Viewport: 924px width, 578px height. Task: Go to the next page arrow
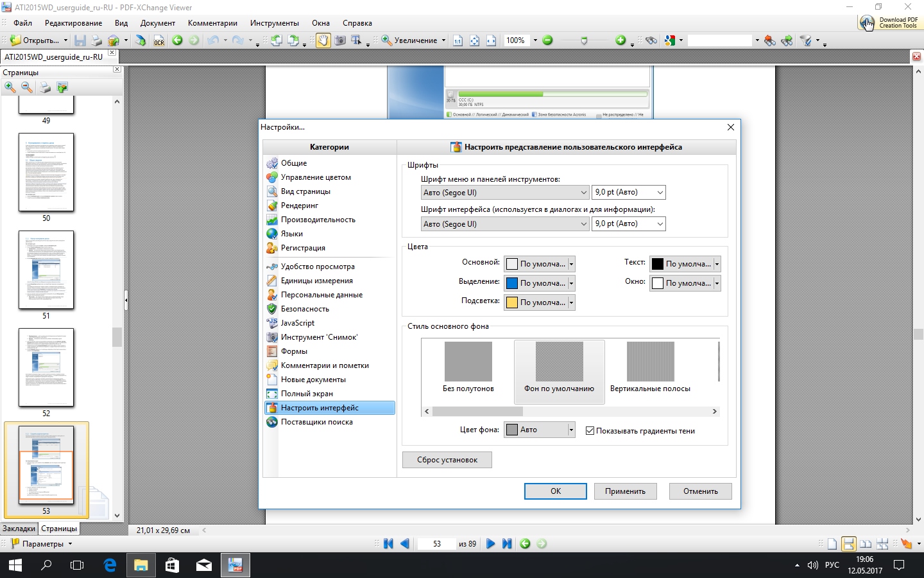[490, 544]
